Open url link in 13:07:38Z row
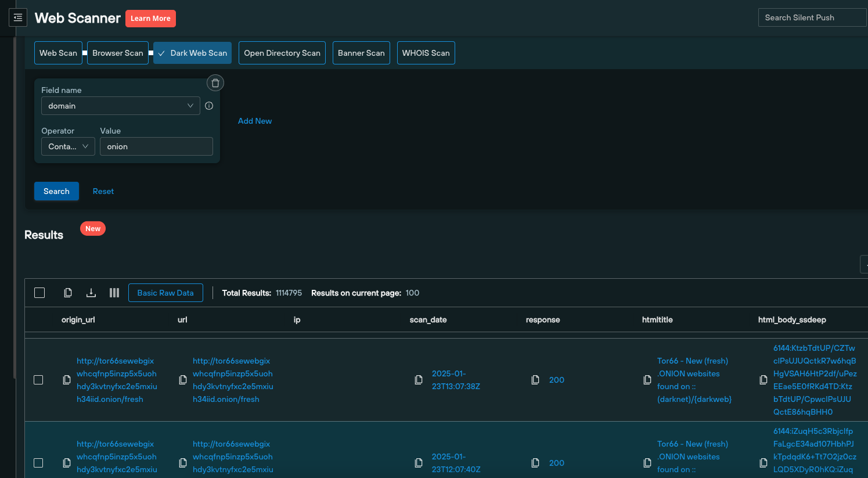 (233, 380)
